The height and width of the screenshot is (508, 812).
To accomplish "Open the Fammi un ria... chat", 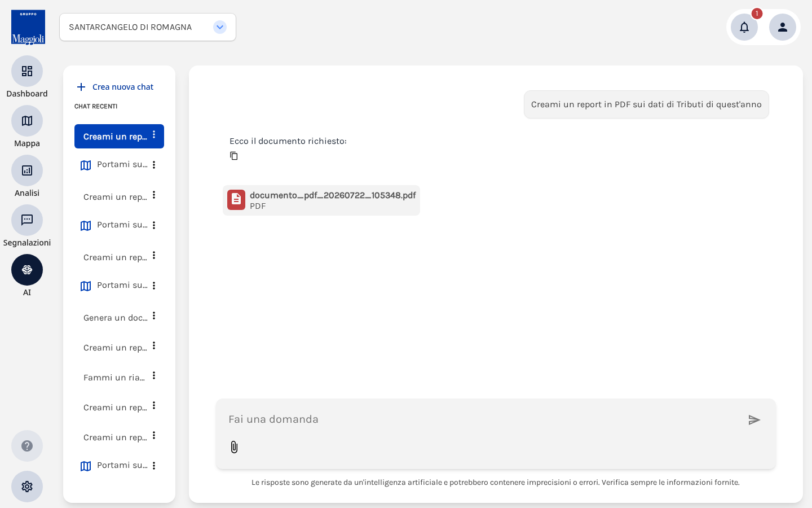I will 114,378.
